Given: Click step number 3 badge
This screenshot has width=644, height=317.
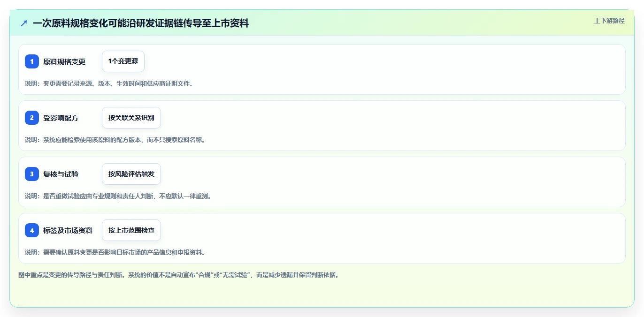Looking at the screenshot, I should [x=32, y=174].
